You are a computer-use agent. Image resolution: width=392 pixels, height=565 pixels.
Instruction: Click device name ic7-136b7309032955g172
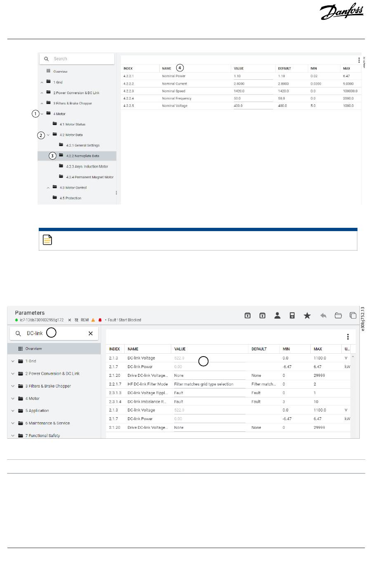tap(42, 320)
